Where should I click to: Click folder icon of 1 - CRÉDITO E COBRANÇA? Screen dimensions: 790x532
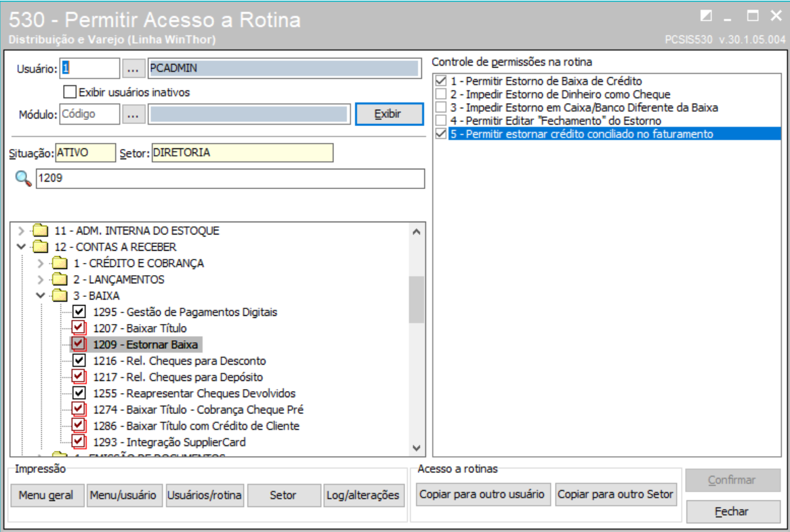60,263
